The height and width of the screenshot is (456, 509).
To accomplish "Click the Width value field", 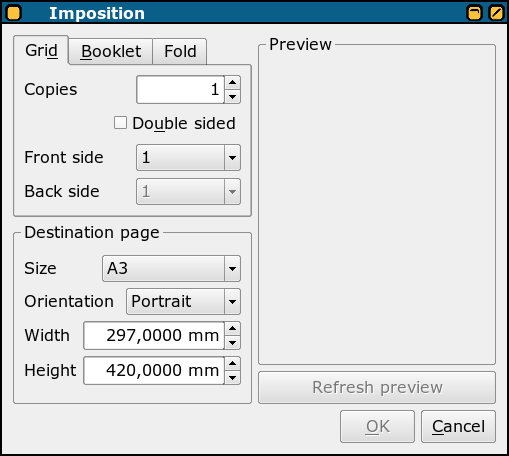I will point(154,335).
